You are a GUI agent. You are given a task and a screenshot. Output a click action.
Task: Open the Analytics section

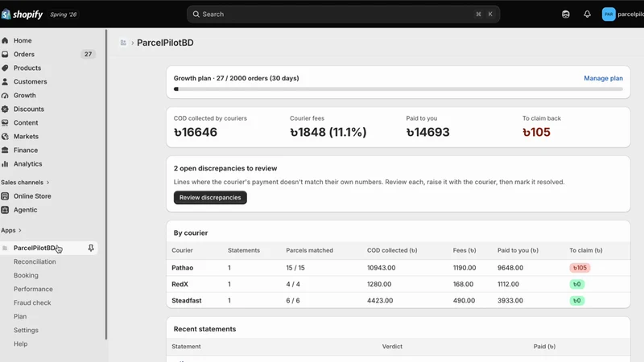coord(27,164)
